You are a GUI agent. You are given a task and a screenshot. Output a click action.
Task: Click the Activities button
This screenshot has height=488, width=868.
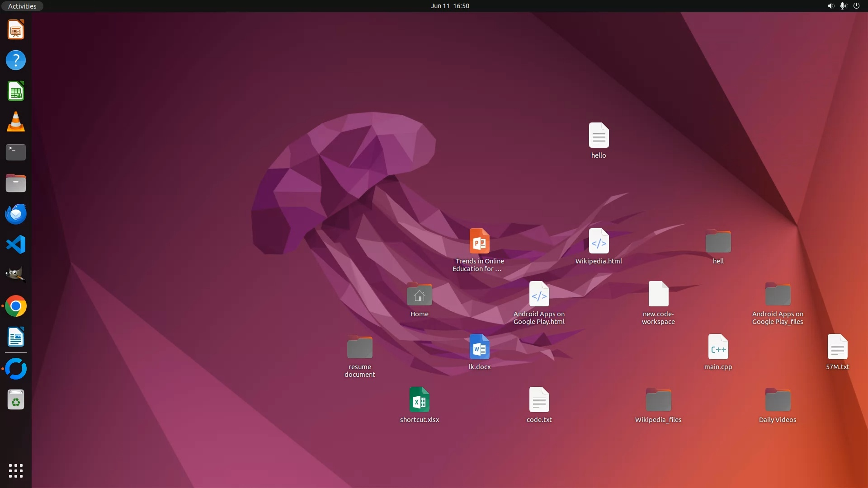22,6
